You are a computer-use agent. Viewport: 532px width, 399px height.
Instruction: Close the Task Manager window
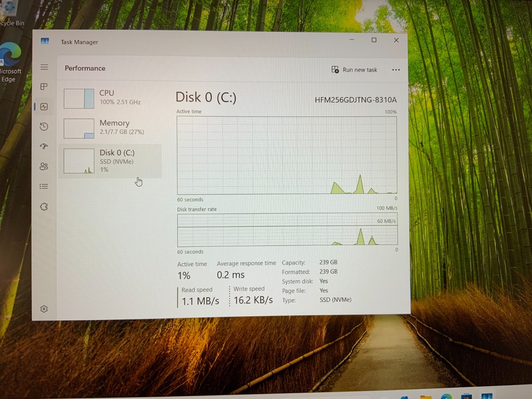point(396,40)
